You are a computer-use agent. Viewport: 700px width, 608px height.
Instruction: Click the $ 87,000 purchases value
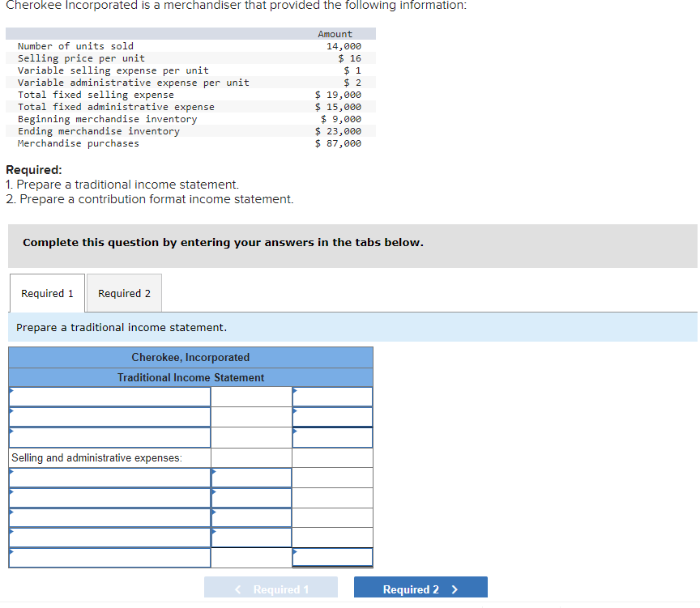pyautogui.click(x=338, y=143)
